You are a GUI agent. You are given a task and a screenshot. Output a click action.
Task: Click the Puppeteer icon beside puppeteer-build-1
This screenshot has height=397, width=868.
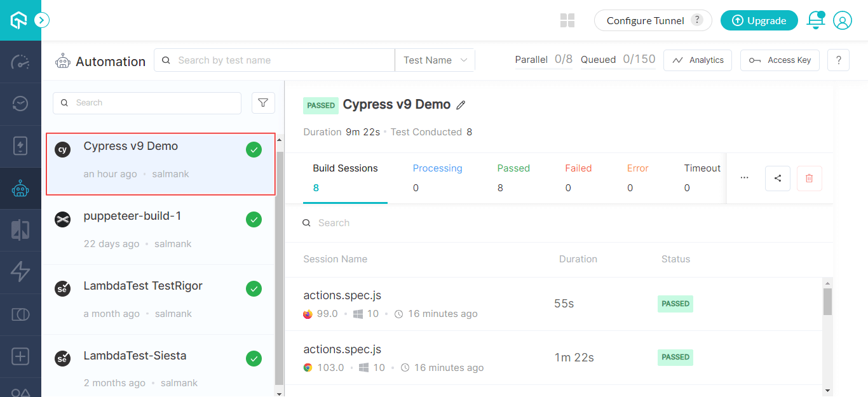pos(62,220)
